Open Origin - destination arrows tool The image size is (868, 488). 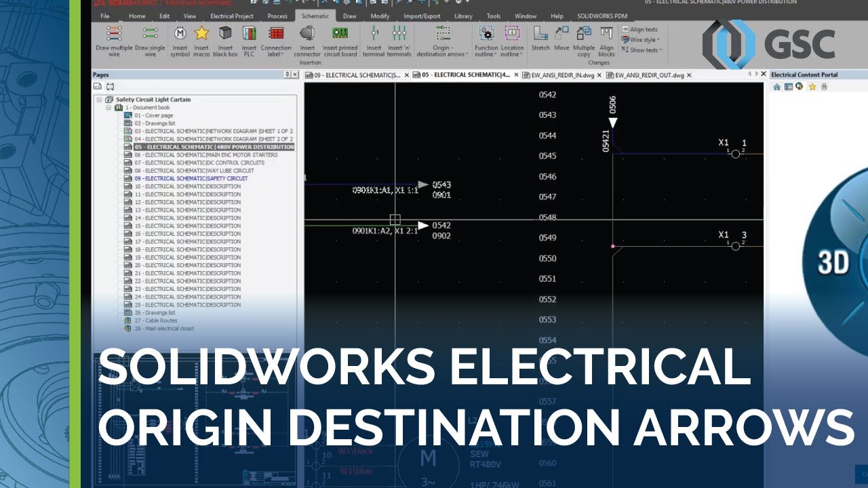[x=441, y=41]
